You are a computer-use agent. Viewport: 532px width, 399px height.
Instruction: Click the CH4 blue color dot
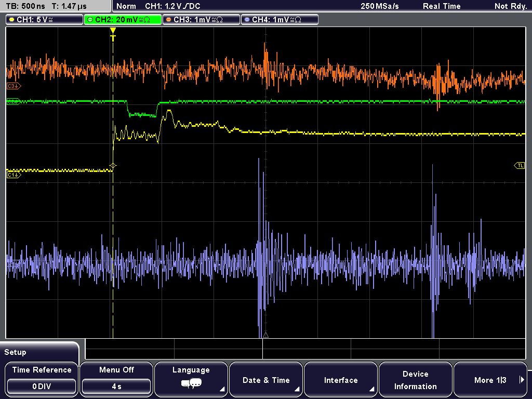point(247,20)
